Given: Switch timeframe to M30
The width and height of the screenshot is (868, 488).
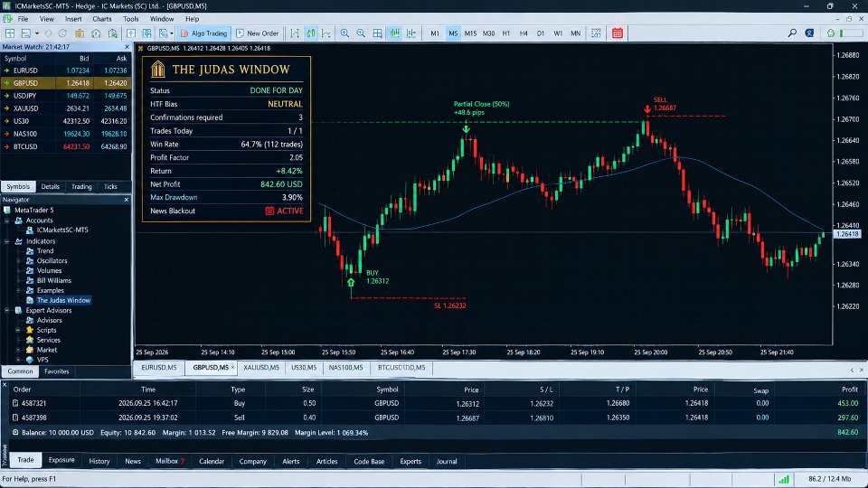Looking at the screenshot, I should (488, 33).
